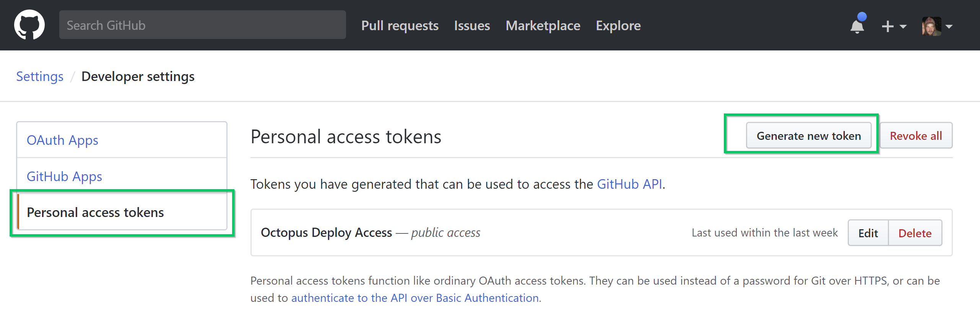
Task: Open the plus create-new dropdown
Action: pyautogui.click(x=894, y=26)
